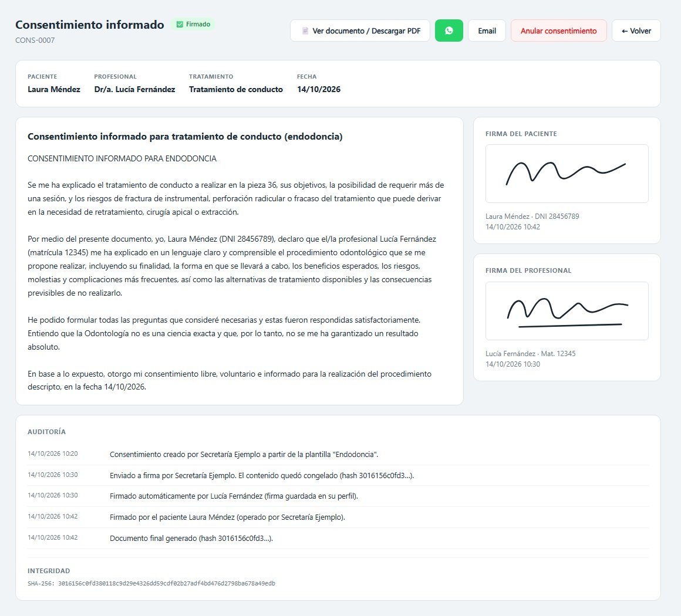Click audit entry Firmado por el paciente
This screenshot has height=616, width=681.
[228, 517]
